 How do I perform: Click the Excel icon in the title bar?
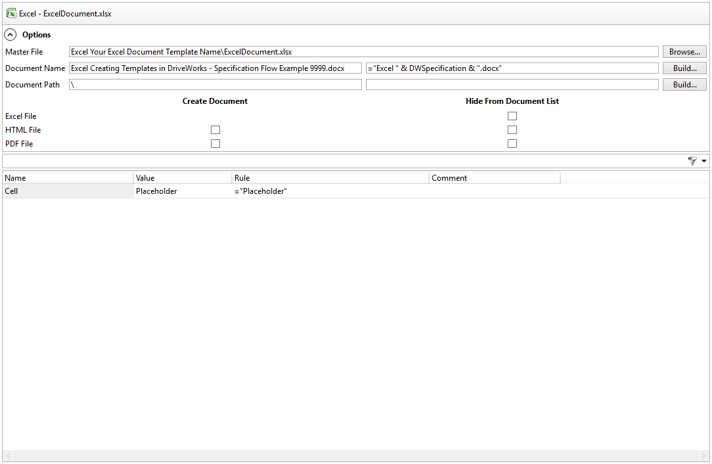coord(11,13)
